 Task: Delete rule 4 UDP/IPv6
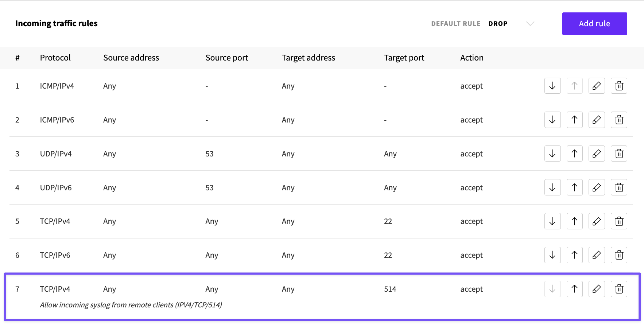[619, 187]
